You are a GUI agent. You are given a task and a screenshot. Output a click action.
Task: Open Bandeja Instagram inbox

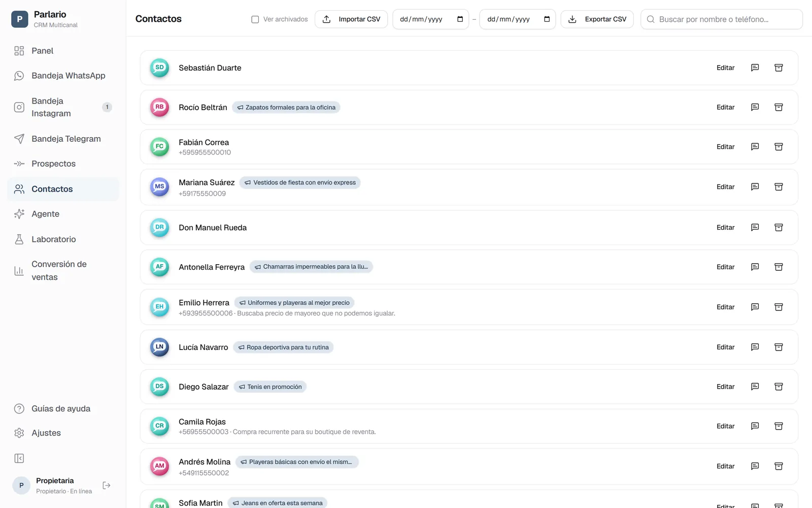click(x=63, y=107)
